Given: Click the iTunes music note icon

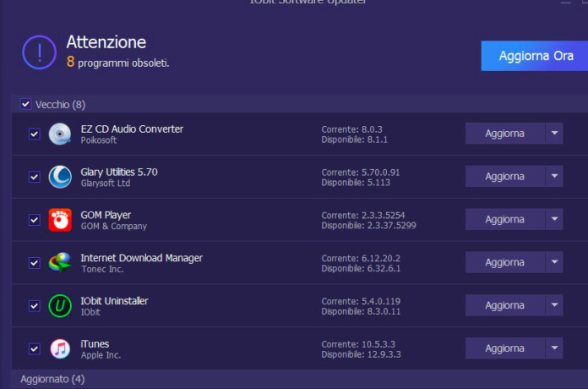Looking at the screenshot, I should [x=60, y=348].
